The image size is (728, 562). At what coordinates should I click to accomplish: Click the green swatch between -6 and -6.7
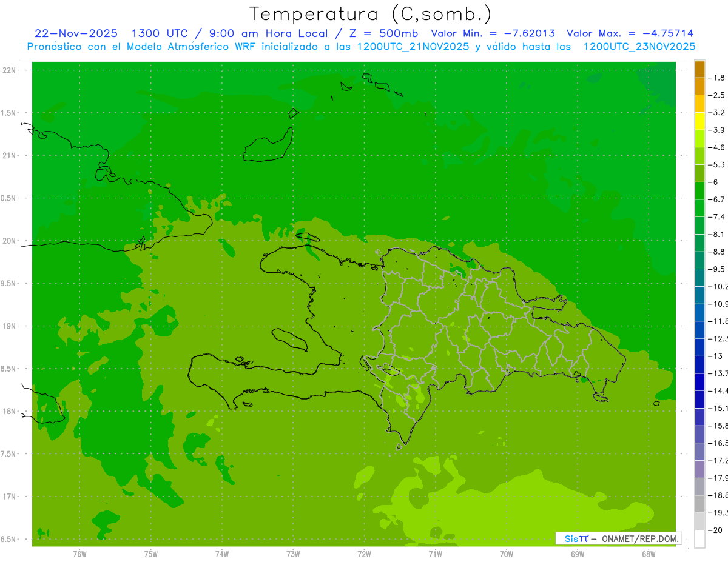[699, 190]
